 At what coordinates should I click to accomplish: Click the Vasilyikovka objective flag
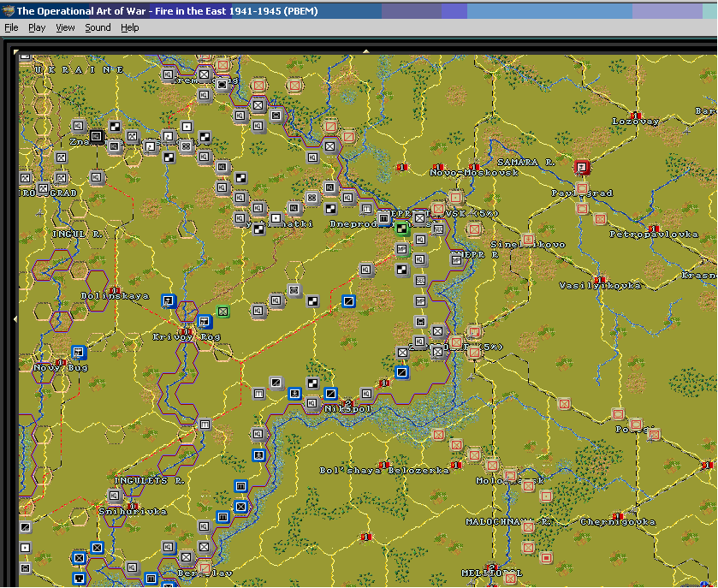click(x=599, y=279)
